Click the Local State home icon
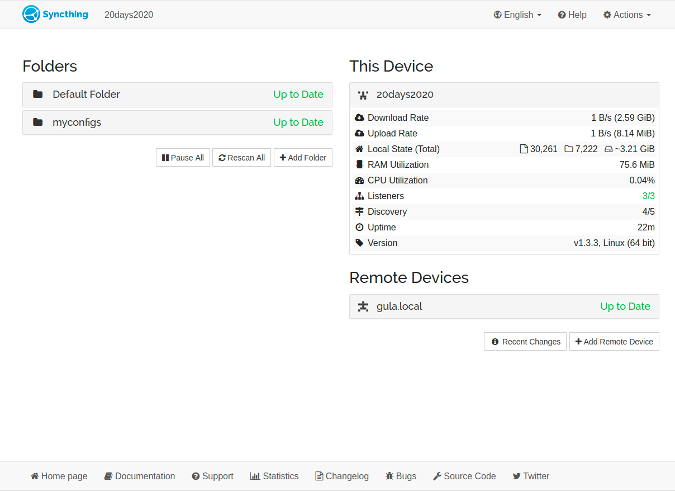Screen dimensions: 675x491 pos(359,149)
